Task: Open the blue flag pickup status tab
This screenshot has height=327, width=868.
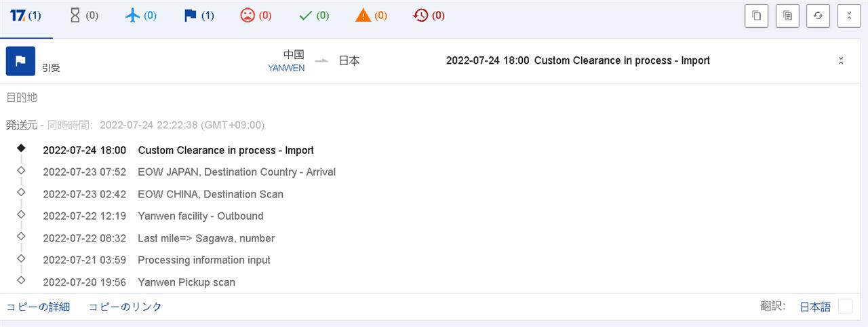Action: [199, 16]
